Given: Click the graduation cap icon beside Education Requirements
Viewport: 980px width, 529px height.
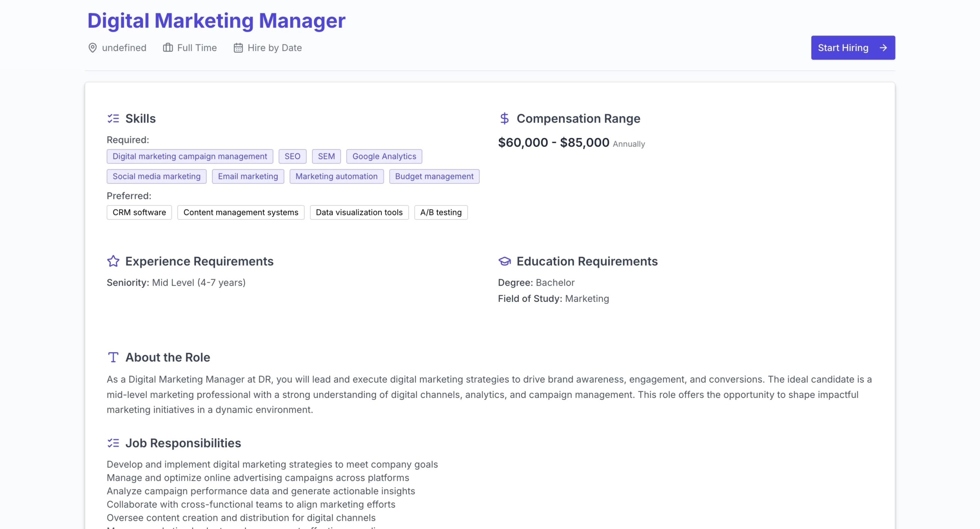Looking at the screenshot, I should tap(505, 261).
